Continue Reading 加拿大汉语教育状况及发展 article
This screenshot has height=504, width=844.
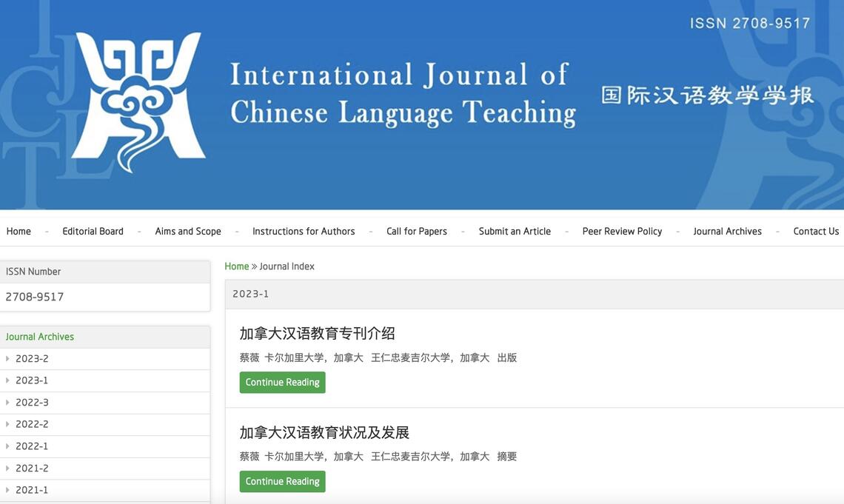(282, 482)
